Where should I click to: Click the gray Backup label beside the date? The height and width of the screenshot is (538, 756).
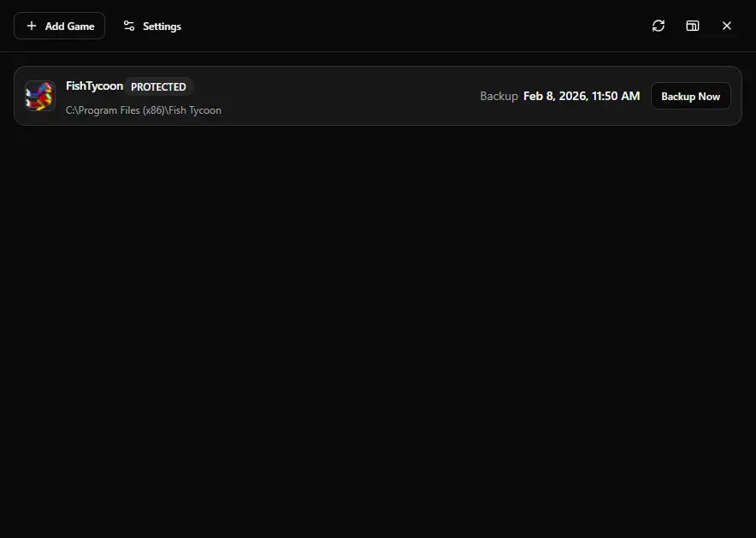point(499,97)
